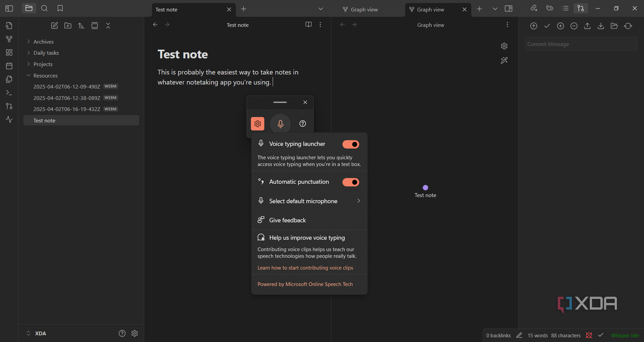
Task: Click the Git push upload icon
Action: click(587, 26)
